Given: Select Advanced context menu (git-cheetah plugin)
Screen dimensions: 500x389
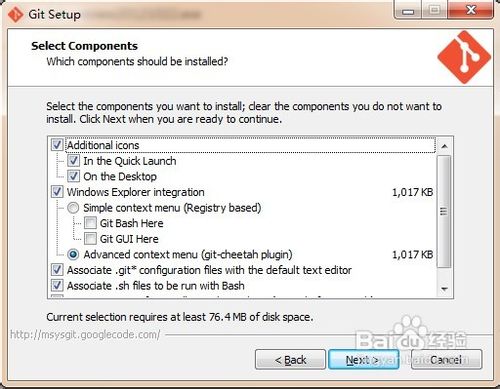Looking at the screenshot, I should coord(73,255).
